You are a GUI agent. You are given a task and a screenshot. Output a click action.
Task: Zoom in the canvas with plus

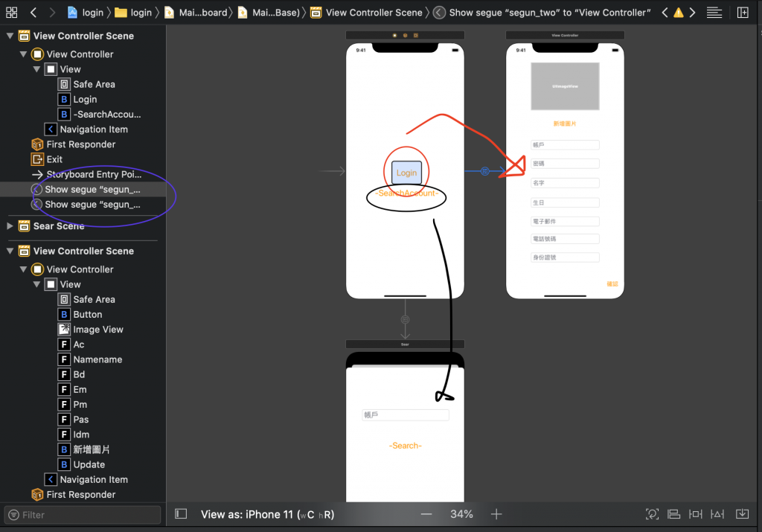point(496,514)
